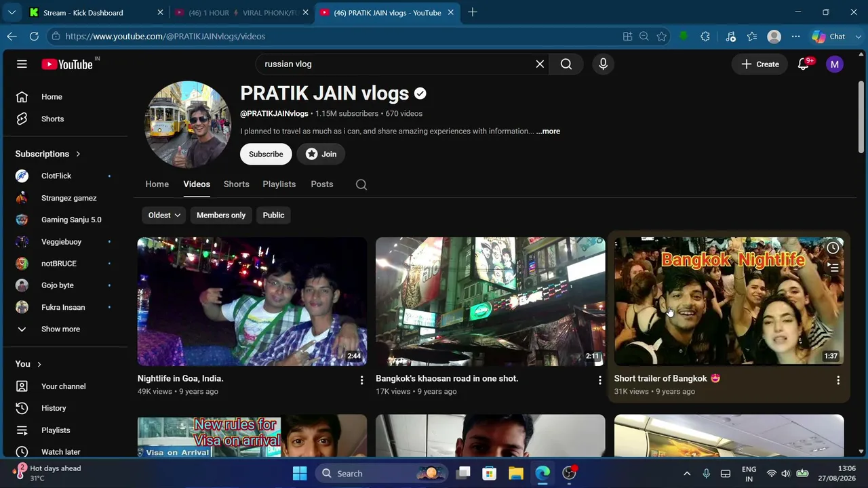Open the channel Playlists tab

tap(279, 184)
